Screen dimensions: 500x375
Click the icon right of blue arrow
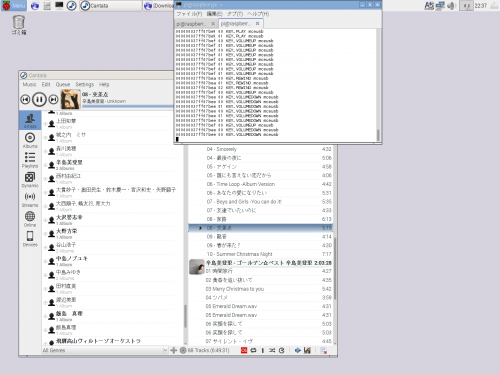pos(307,350)
